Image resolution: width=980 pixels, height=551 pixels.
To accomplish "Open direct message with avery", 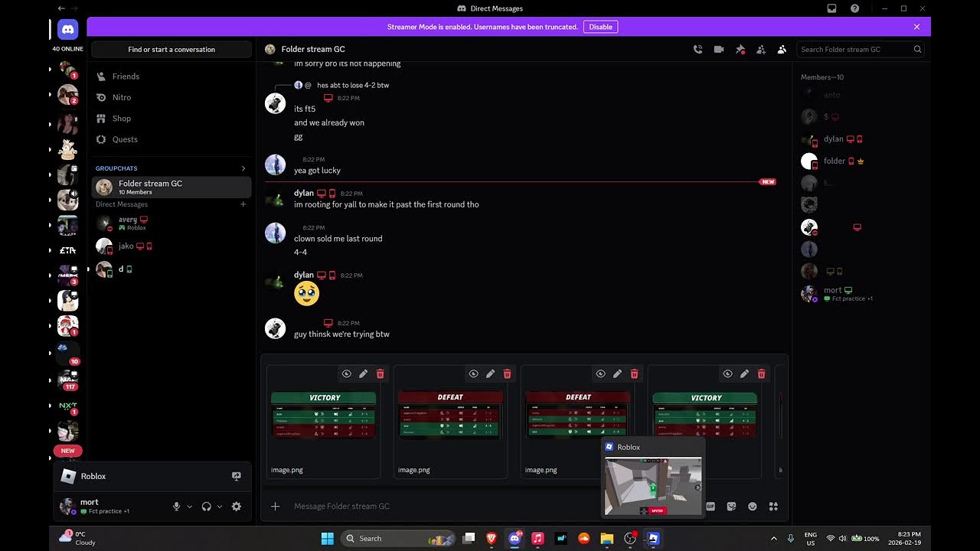I will [x=171, y=223].
